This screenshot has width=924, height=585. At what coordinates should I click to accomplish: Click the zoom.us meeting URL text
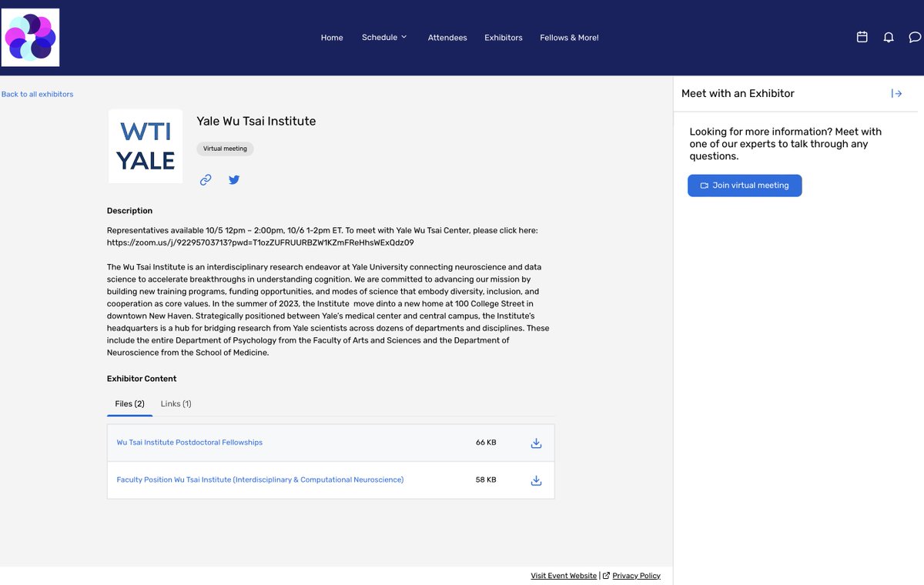(x=260, y=242)
